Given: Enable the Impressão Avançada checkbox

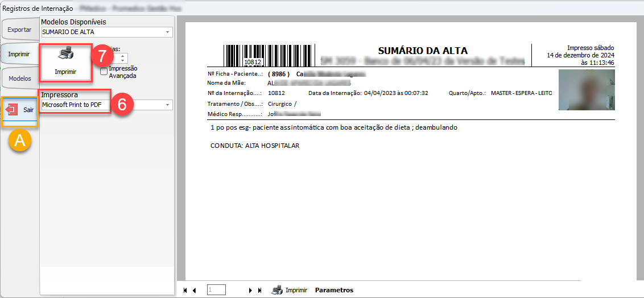Looking at the screenshot, I should pos(104,71).
